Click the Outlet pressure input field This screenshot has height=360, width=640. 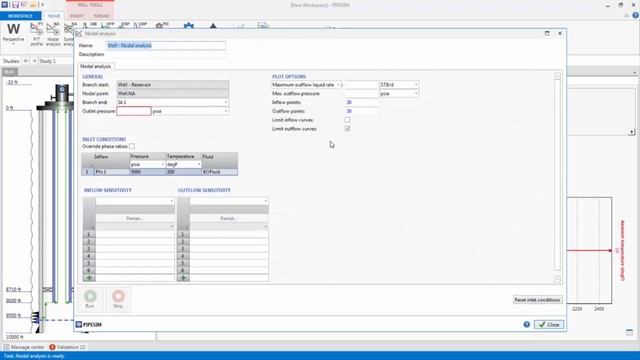[x=134, y=111]
